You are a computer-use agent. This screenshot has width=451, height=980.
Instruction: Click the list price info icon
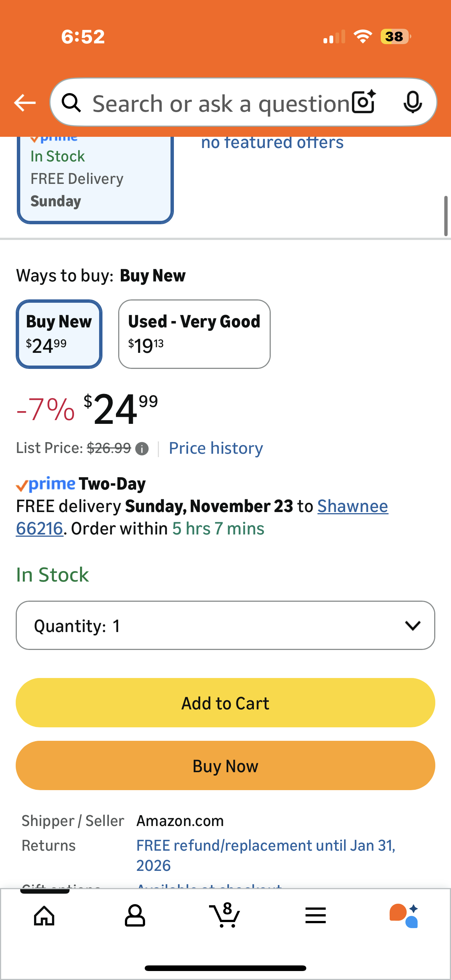click(x=142, y=449)
